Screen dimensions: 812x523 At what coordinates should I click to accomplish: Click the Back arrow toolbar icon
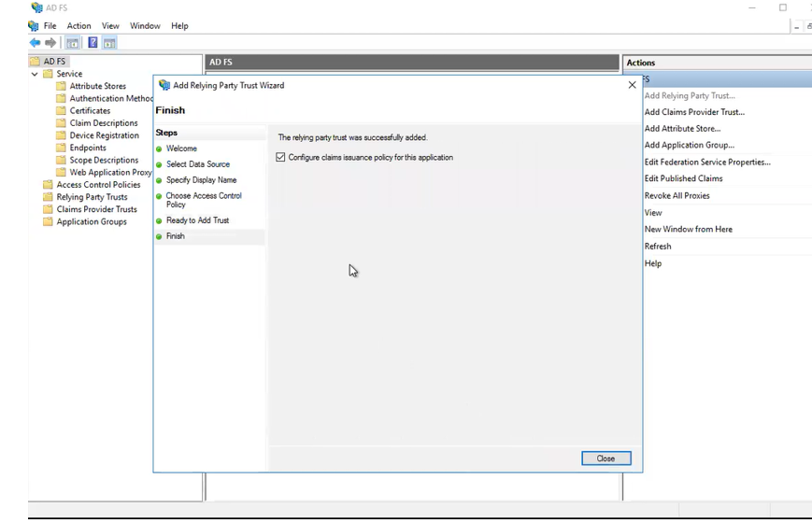pyautogui.click(x=35, y=43)
